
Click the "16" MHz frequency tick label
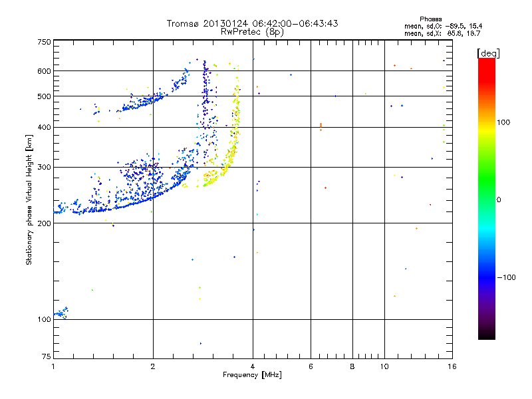(x=452, y=366)
